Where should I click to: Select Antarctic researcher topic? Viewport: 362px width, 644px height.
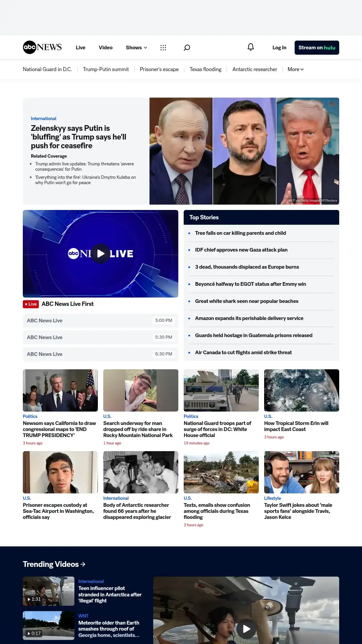tap(255, 69)
